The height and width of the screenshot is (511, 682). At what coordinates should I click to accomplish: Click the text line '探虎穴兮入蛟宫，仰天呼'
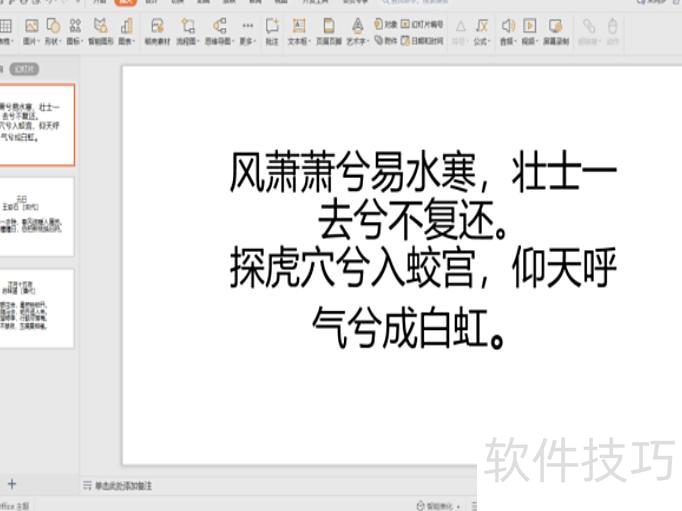tap(423, 267)
